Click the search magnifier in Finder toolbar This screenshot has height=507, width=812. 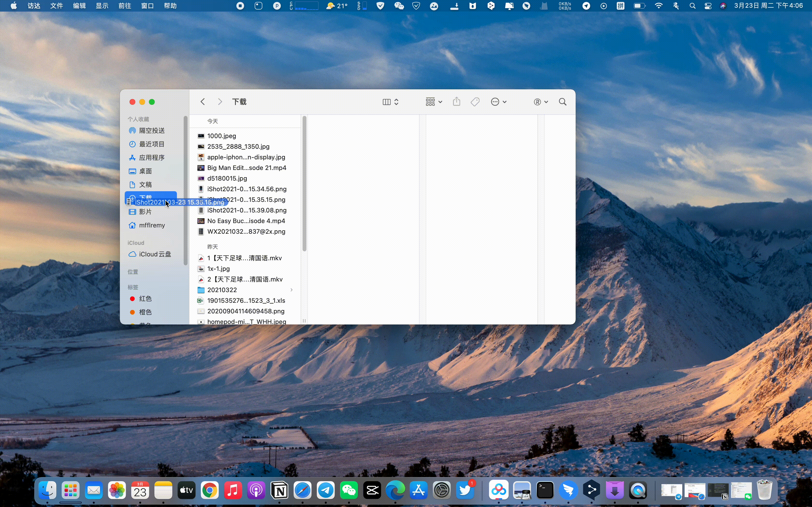click(x=563, y=102)
